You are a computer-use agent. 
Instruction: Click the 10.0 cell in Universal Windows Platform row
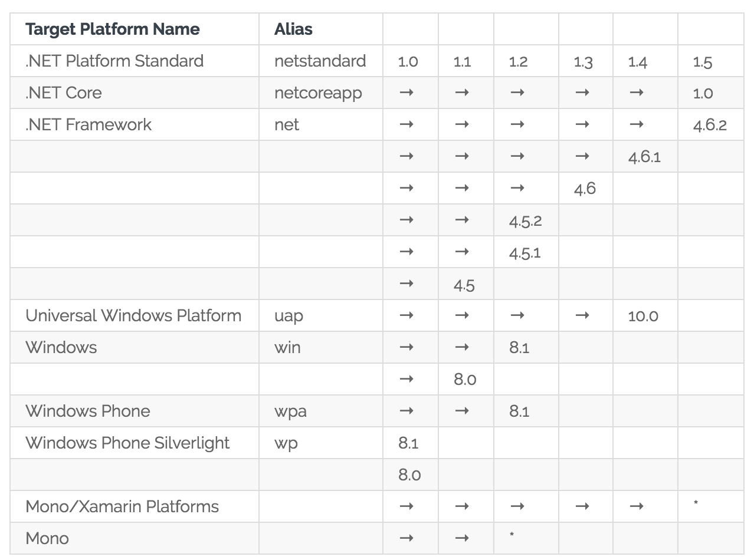click(643, 316)
